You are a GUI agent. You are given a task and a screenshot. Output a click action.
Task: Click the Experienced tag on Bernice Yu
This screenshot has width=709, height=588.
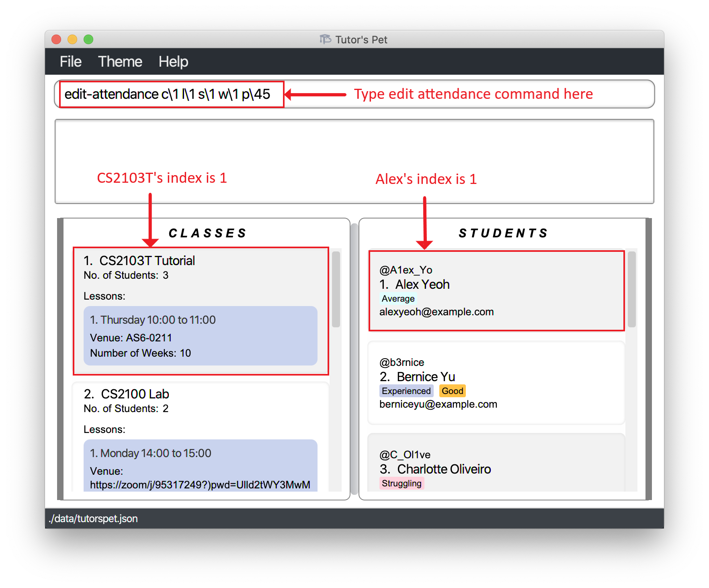tap(406, 391)
